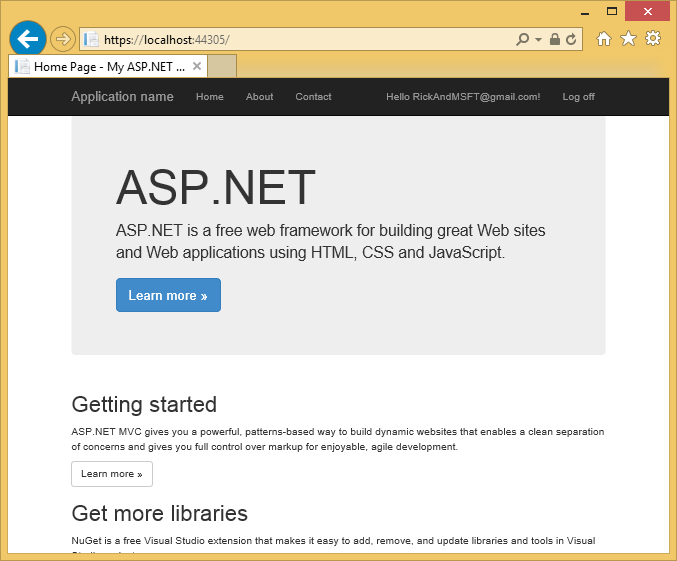677x561 pixels.
Task: Click the search magnifier in address bar
Action: (x=522, y=39)
